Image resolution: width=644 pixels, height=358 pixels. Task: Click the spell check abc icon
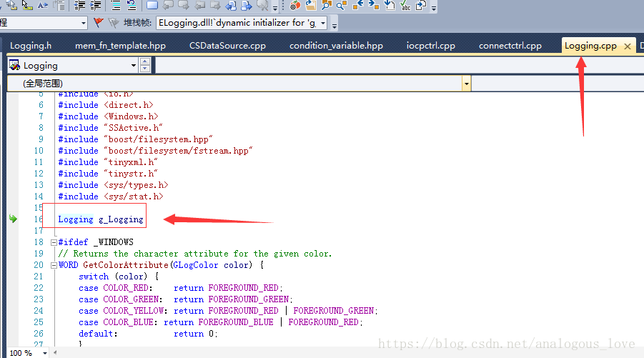click(405, 5)
